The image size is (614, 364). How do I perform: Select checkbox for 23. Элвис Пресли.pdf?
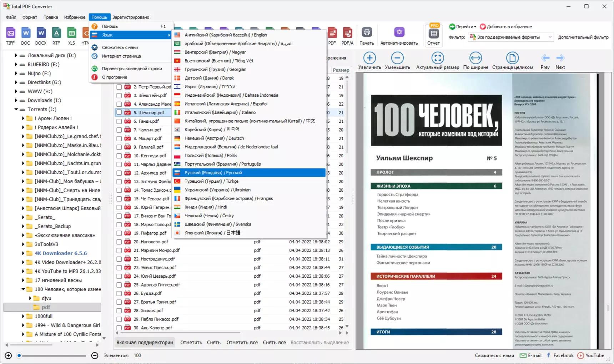[x=119, y=268]
